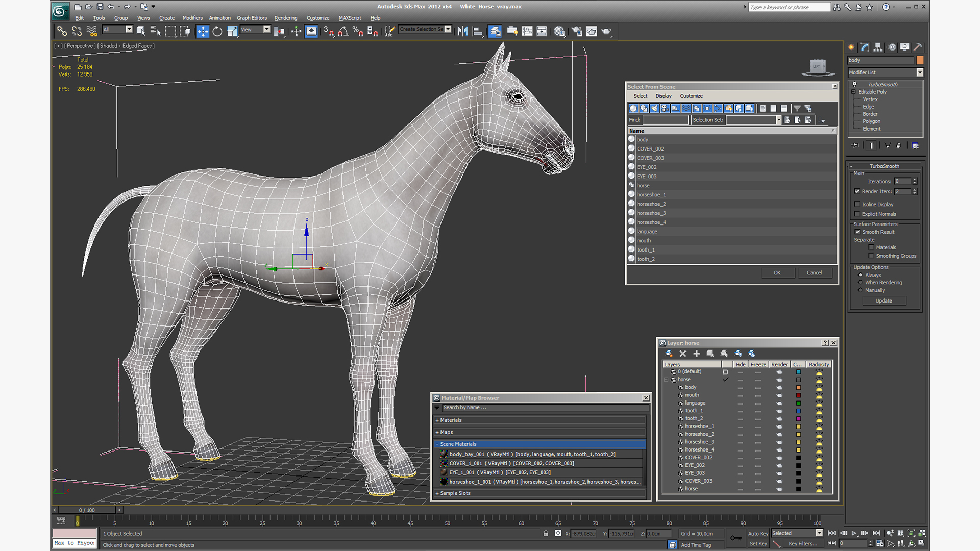980x551 pixels.
Task: Open Display menu in Select From Scene
Action: (663, 96)
